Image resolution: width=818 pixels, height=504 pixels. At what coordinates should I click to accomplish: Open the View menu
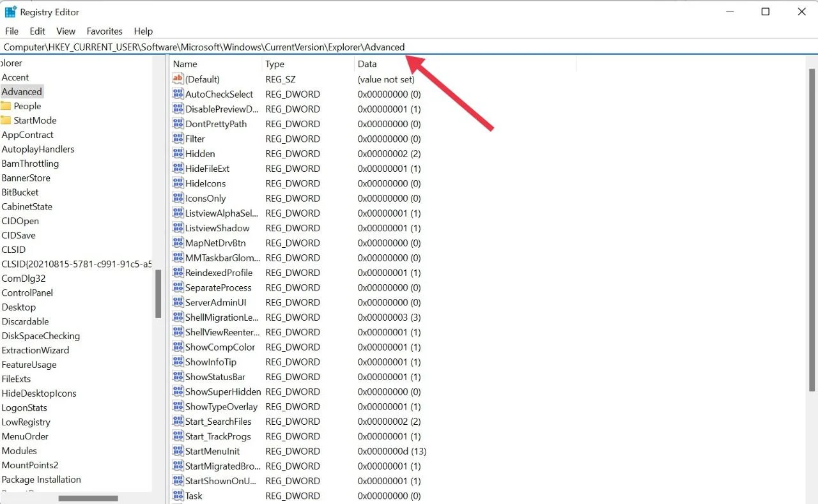click(x=66, y=31)
